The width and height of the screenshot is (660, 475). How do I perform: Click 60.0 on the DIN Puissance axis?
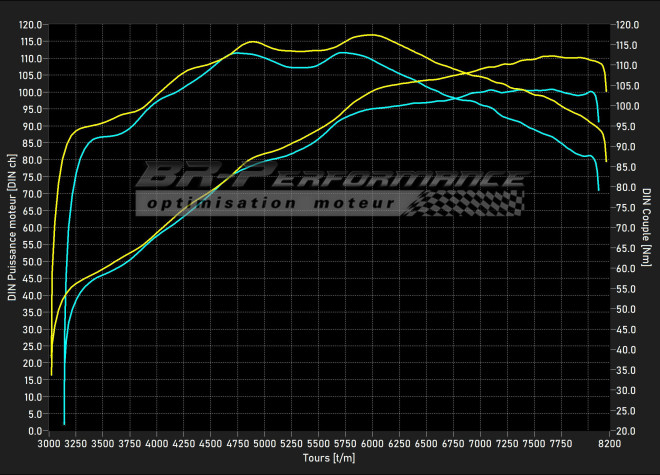(x=33, y=228)
